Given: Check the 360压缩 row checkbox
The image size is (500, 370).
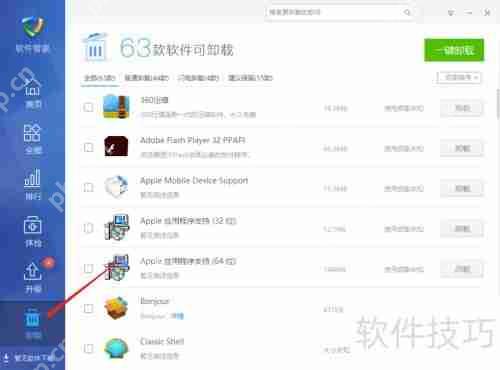Looking at the screenshot, I should [x=88, y=107].
